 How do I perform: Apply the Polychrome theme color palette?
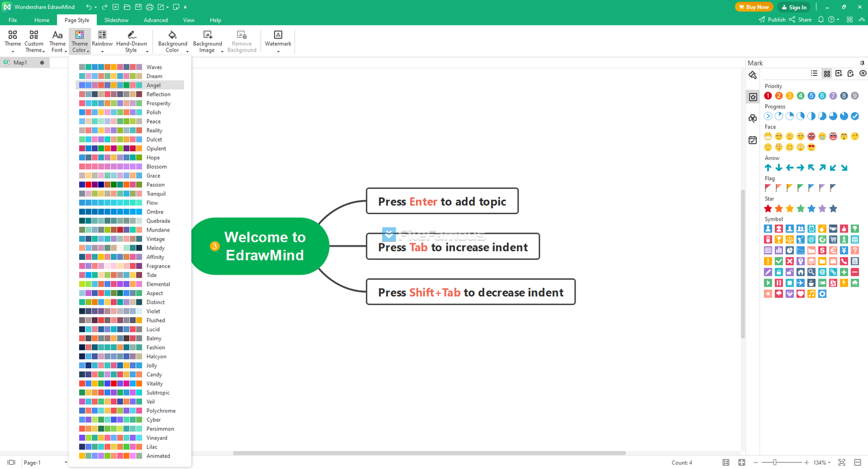tap(130, 411)
